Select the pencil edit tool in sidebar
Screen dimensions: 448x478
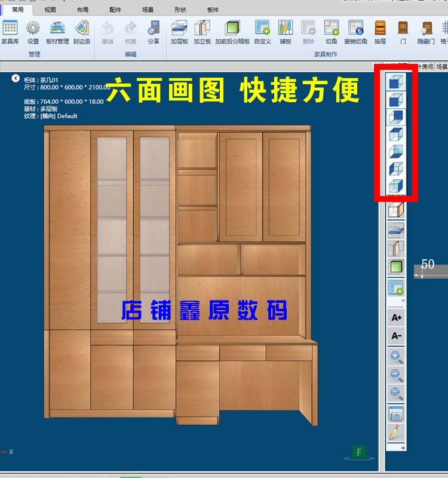click(396, 431)
